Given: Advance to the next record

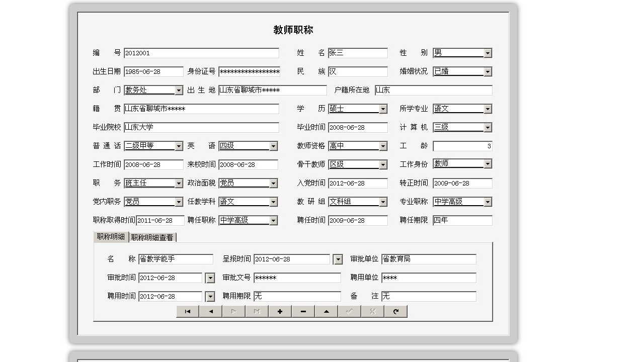Looking at the screenshot, I should point(233,311).
